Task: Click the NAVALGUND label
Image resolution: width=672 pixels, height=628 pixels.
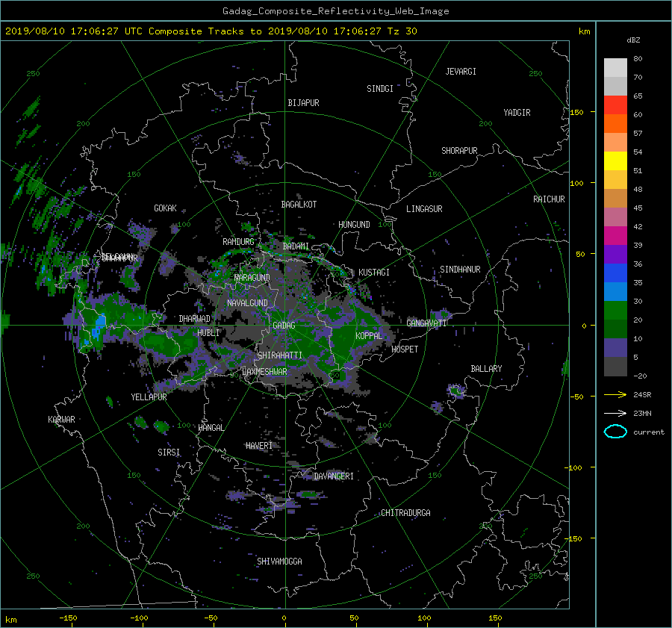Action: (x=247, y=303)
